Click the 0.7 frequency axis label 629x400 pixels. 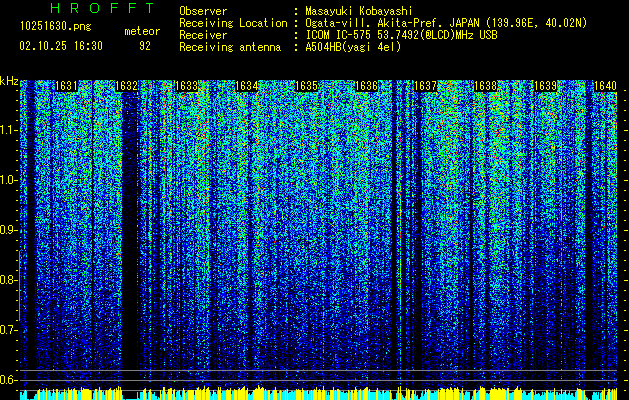click(x=7, y=330)
